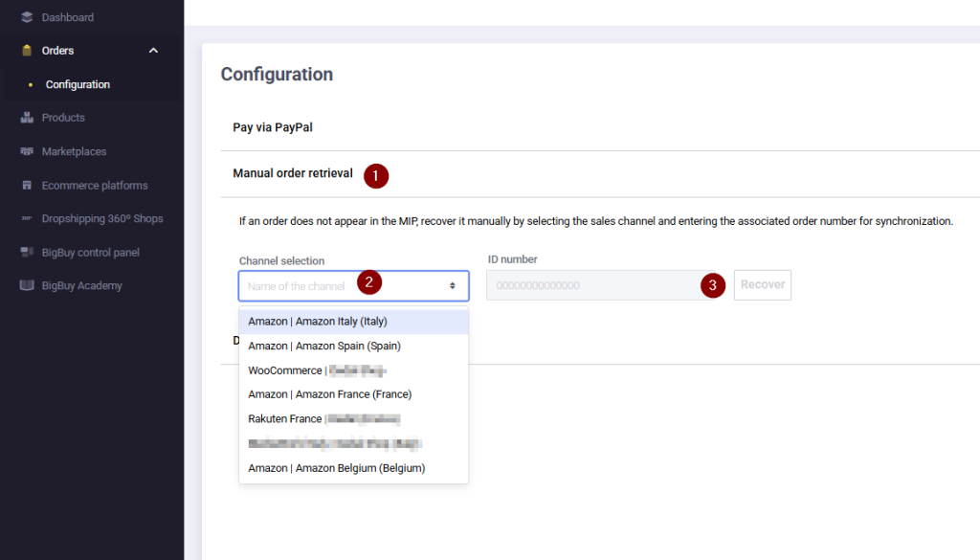
Task: Click the Marketplaces icon in sidebar
Action: coord(27,151)
